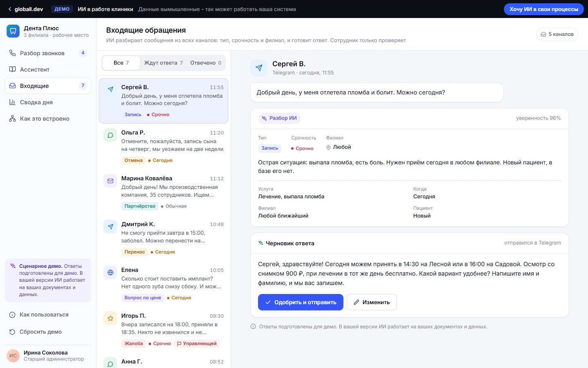
Task: Click the phone icon beside Разбор звонков
Action: [x=13, y=53]
